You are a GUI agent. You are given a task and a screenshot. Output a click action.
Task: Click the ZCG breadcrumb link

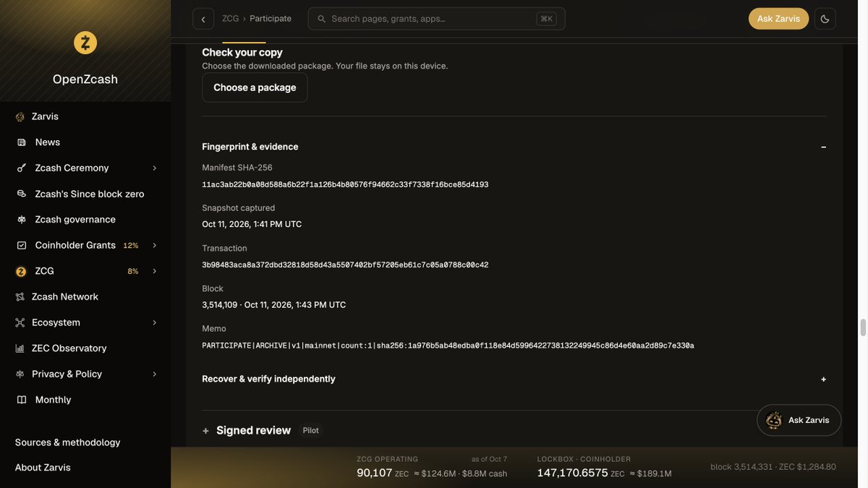[231, 19]
